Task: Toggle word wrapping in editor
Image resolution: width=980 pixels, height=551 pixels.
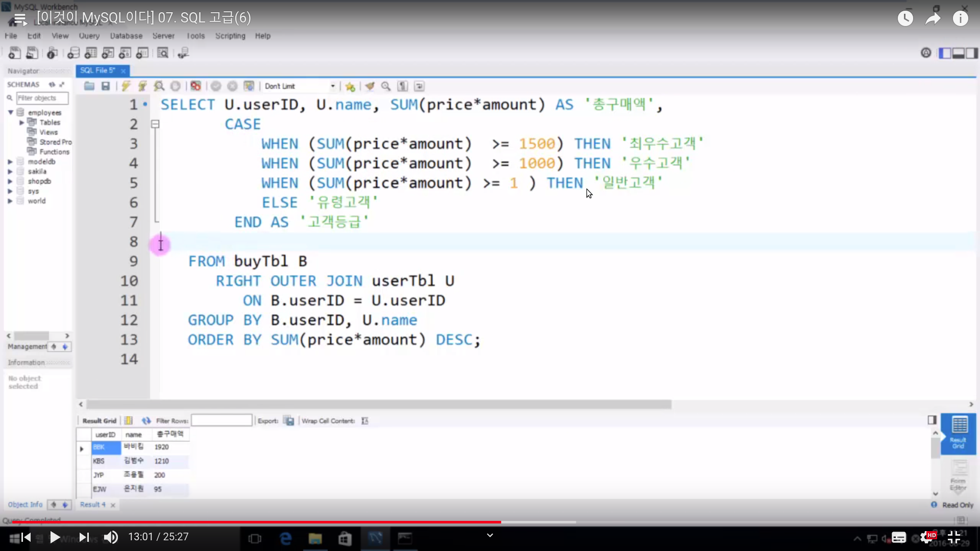Action: (x=419, y=86)
